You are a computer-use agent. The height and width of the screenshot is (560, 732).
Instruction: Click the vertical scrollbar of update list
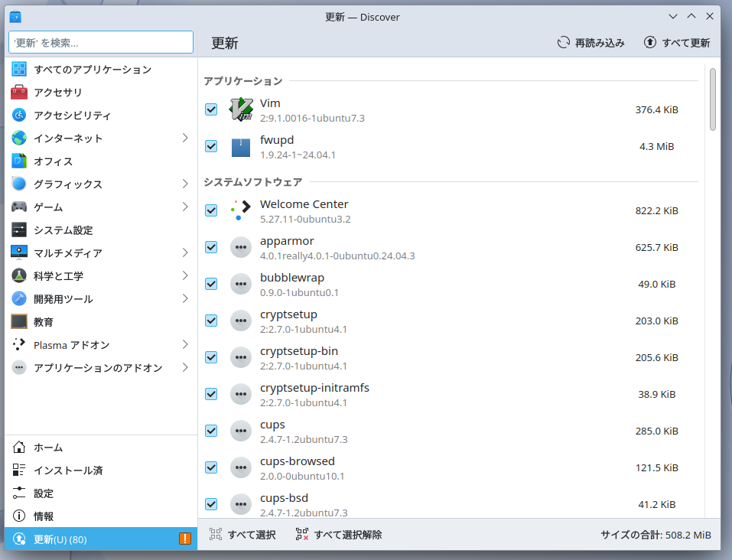pyautogui.click(x=713, y=99)
